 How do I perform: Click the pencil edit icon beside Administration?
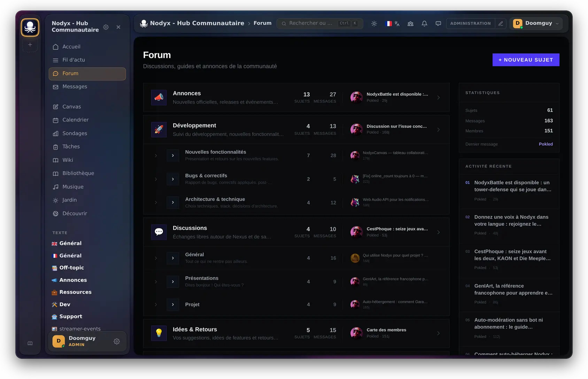(x=501, y=23)
